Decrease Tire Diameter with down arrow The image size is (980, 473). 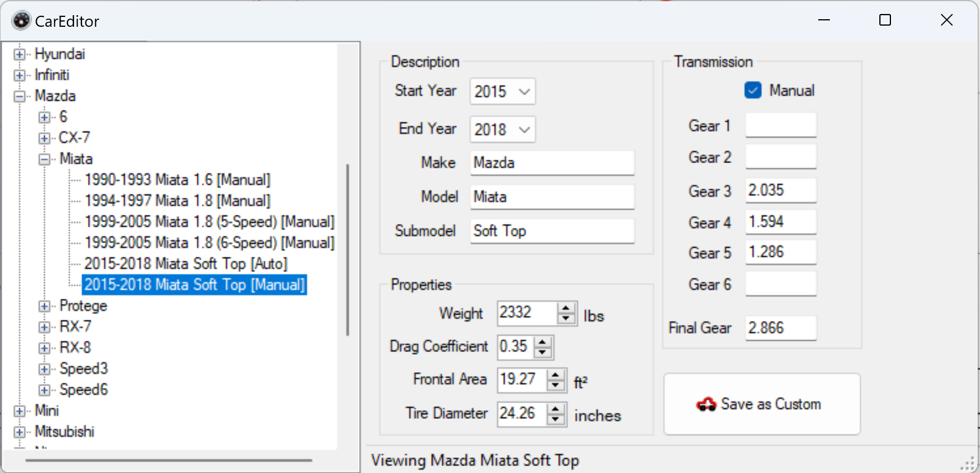point(556,420)
